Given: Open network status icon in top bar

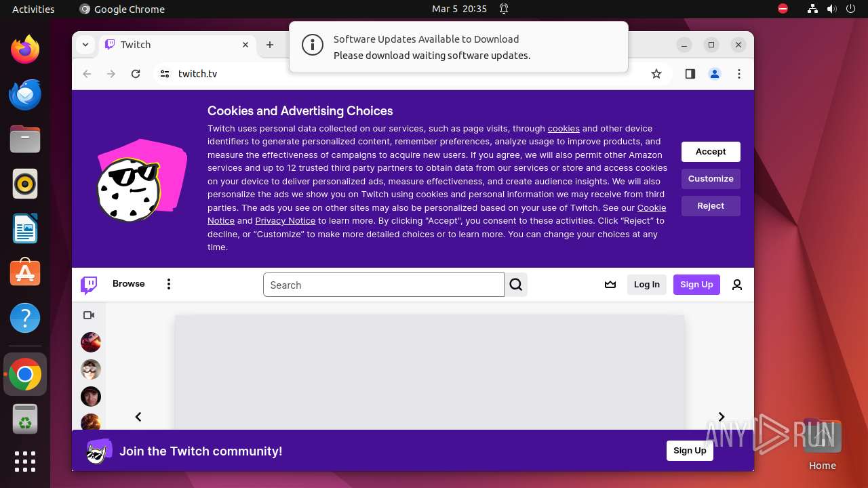Looking at the screenshot, I should [x=812, y=9].
